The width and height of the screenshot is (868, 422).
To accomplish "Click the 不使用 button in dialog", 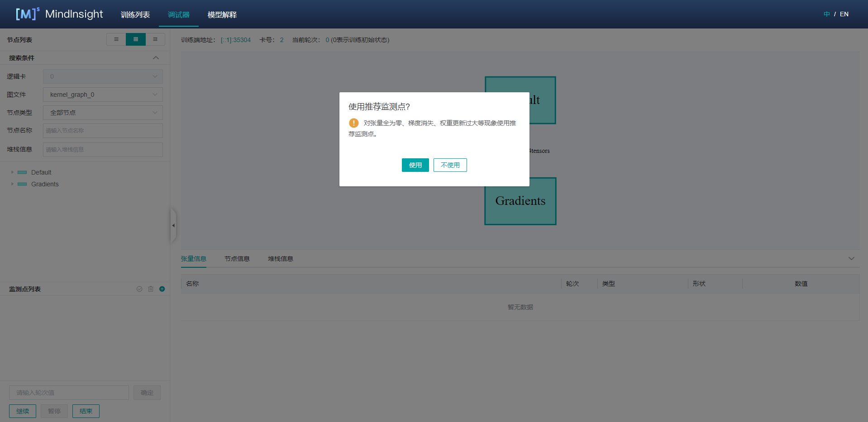I will [450, 165].
